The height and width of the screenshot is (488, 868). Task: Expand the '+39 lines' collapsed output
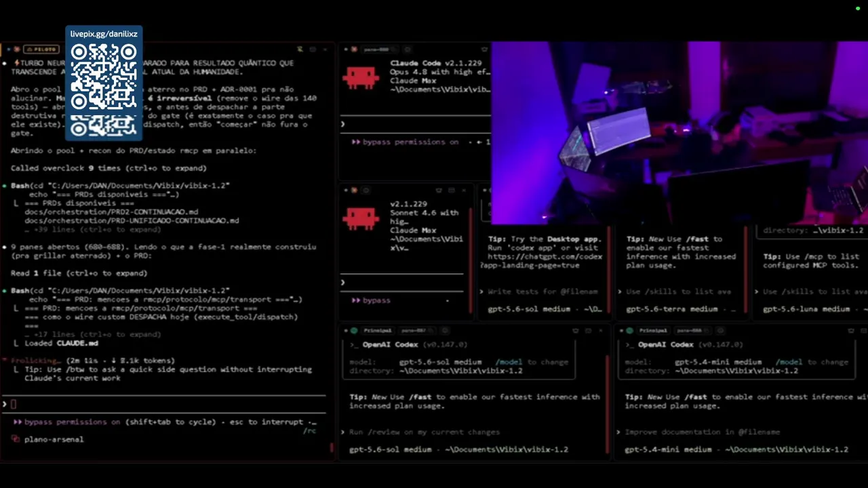[x=92, y=230]
